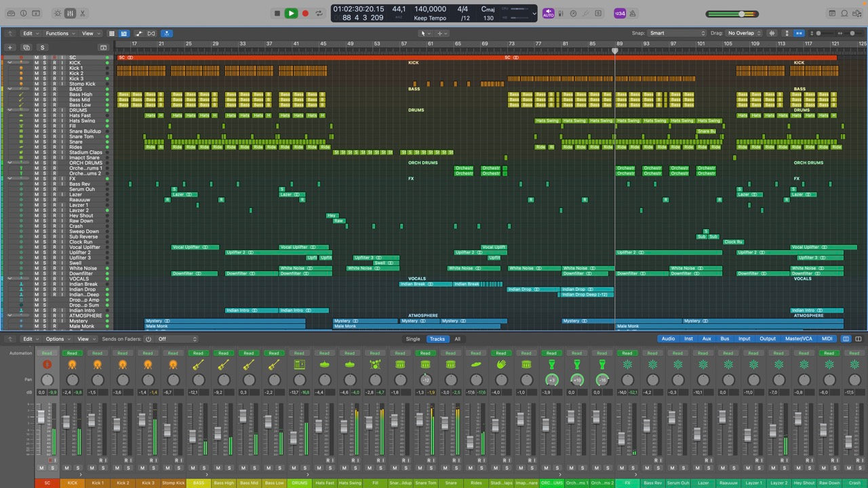Screen dimensions: 868x488
Task: Open the Edit menu in tracks area
Action: [30, 33]
